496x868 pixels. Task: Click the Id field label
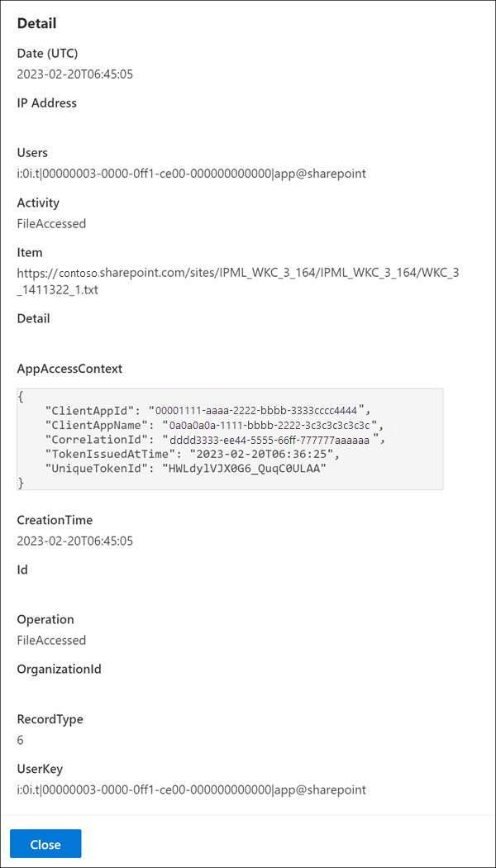coord(23,570)
